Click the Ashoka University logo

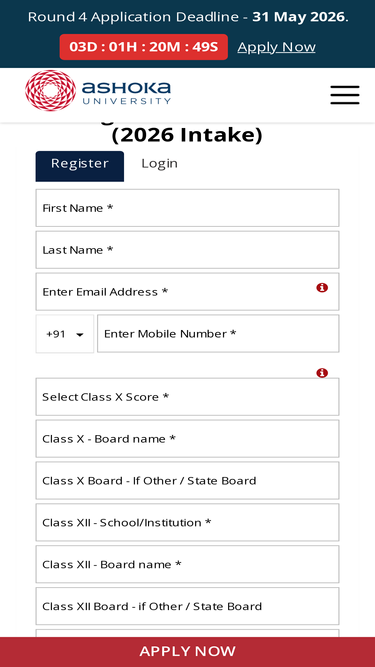(x=98, y=91)
